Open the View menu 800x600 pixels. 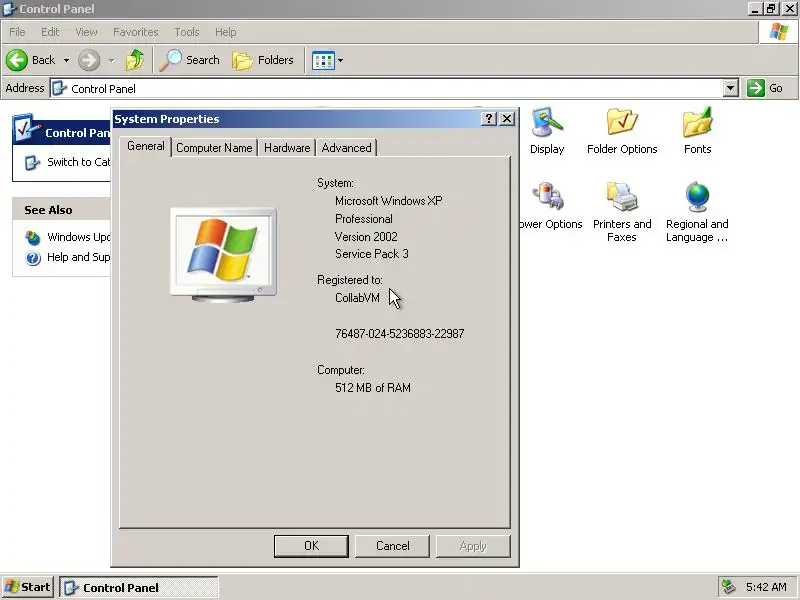pos(86,32)
